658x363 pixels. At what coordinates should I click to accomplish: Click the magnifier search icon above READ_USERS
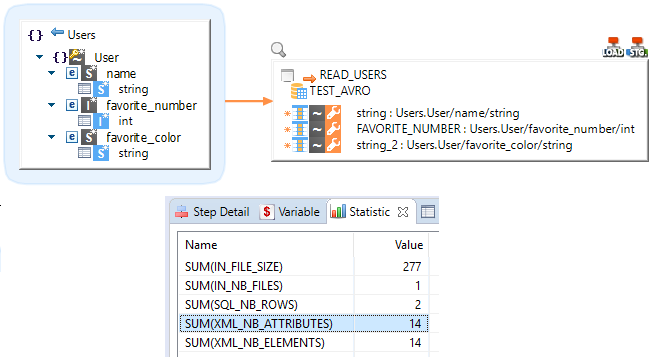[278, 50]
